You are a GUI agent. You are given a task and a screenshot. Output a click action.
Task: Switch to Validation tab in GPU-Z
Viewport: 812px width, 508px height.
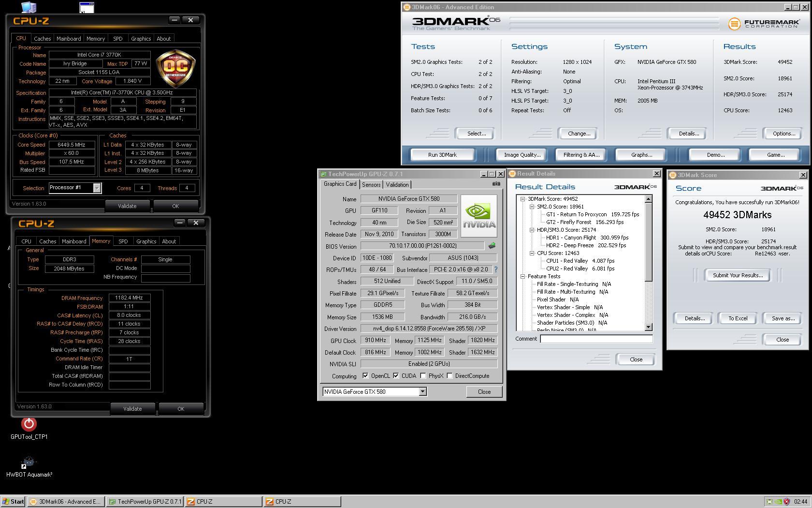coord(397,185)
